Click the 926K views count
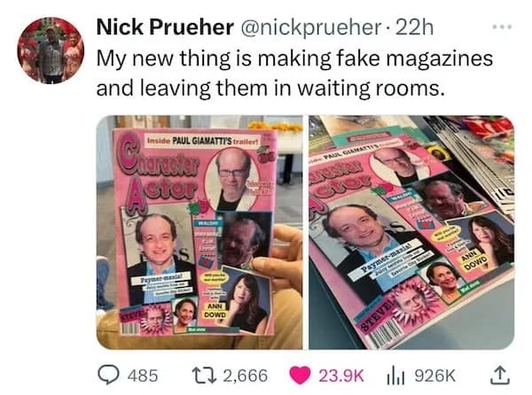 pos(435,376)
